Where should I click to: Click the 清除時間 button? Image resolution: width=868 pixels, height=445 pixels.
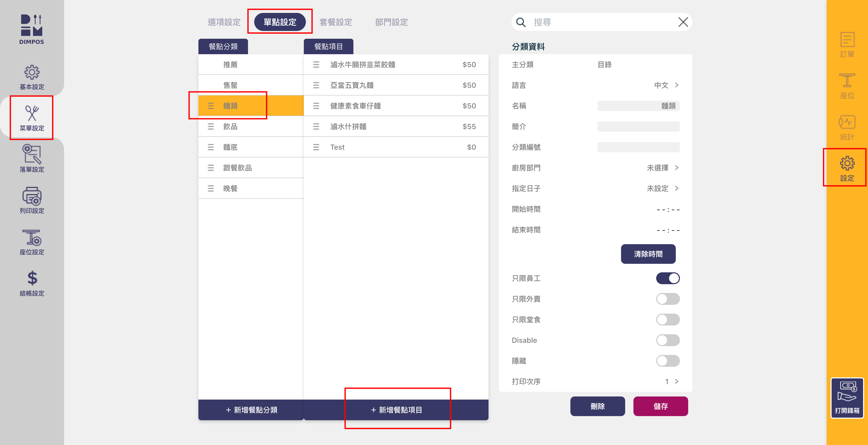pos(648,254)
